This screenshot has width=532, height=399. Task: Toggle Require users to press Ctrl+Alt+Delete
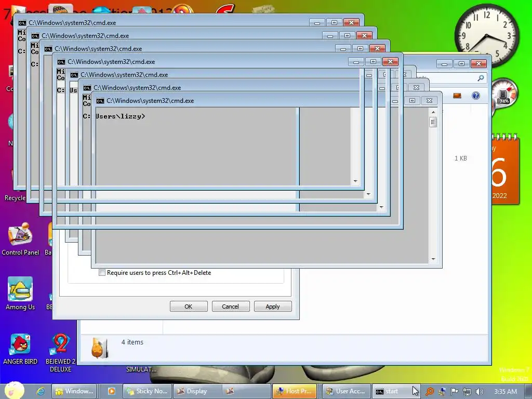click(102, 272)
